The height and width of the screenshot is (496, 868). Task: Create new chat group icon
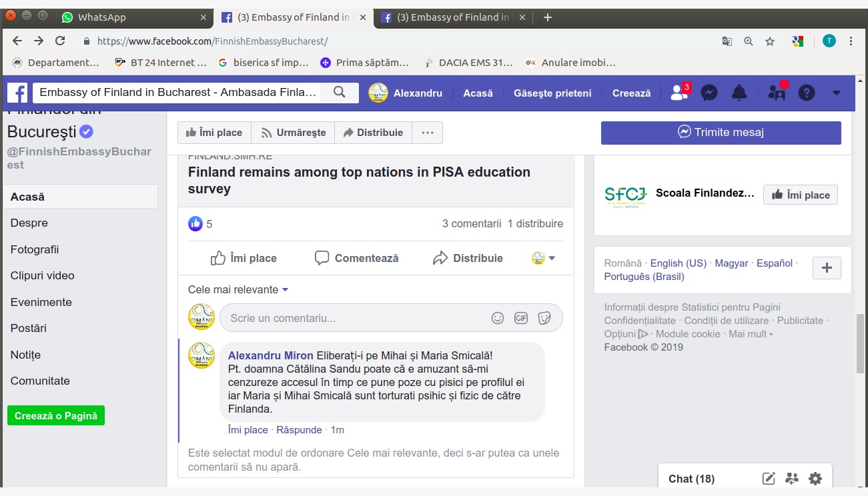tap(792, 478)
